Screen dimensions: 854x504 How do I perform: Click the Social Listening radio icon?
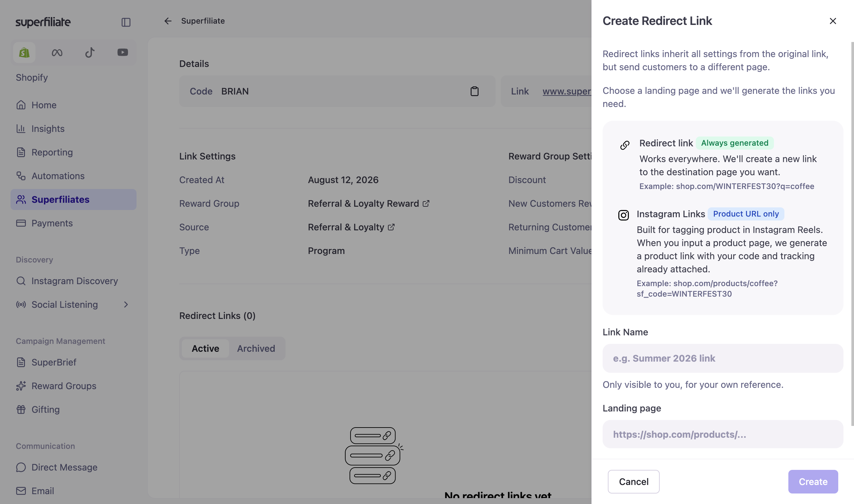coord(21,304)
